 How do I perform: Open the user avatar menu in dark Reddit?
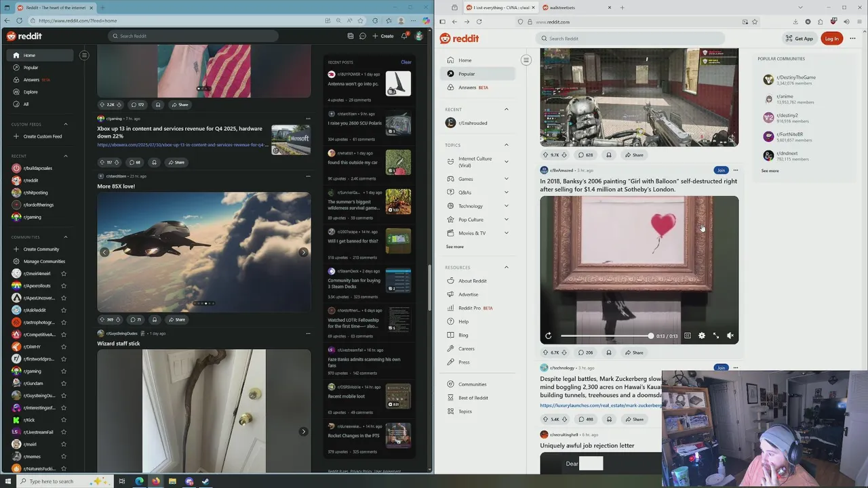(419, 36)
